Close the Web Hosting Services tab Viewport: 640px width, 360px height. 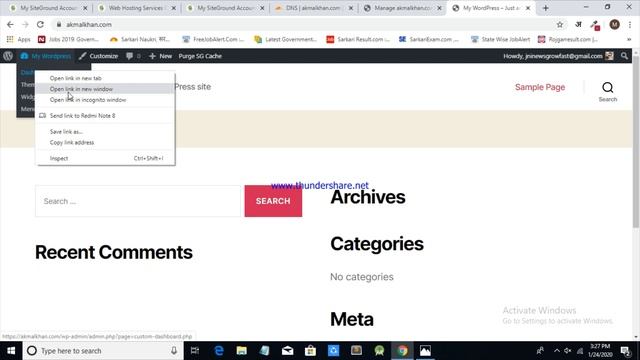pyautogui.click(x=173, y=8)
